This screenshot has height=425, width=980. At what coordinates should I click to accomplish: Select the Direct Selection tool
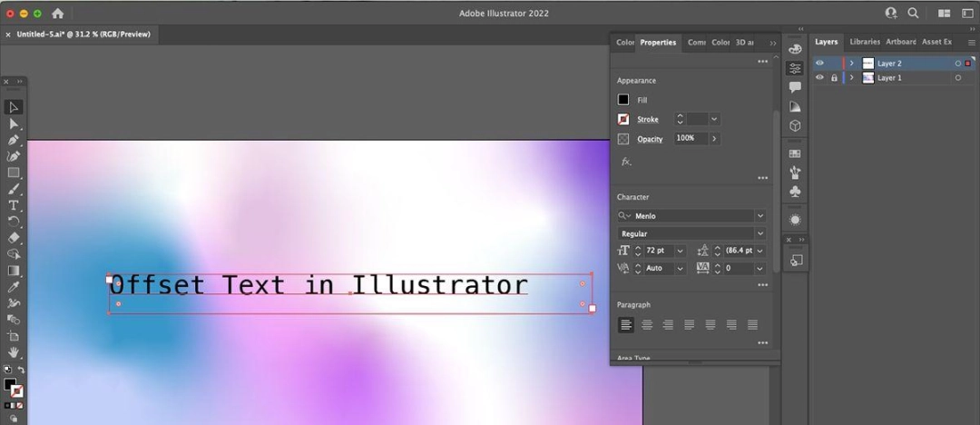tap(13, 124)
